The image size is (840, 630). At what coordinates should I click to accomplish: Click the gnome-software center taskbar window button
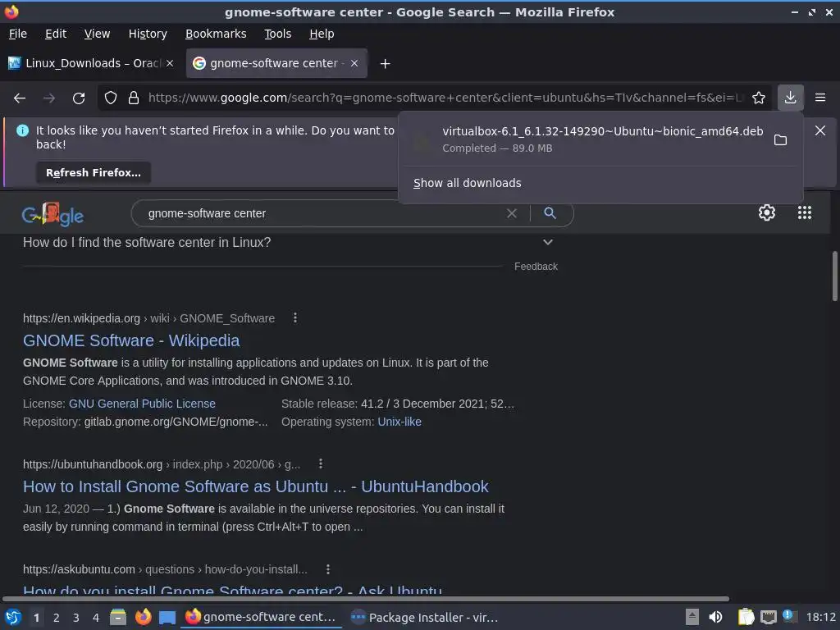pos(262,617)
